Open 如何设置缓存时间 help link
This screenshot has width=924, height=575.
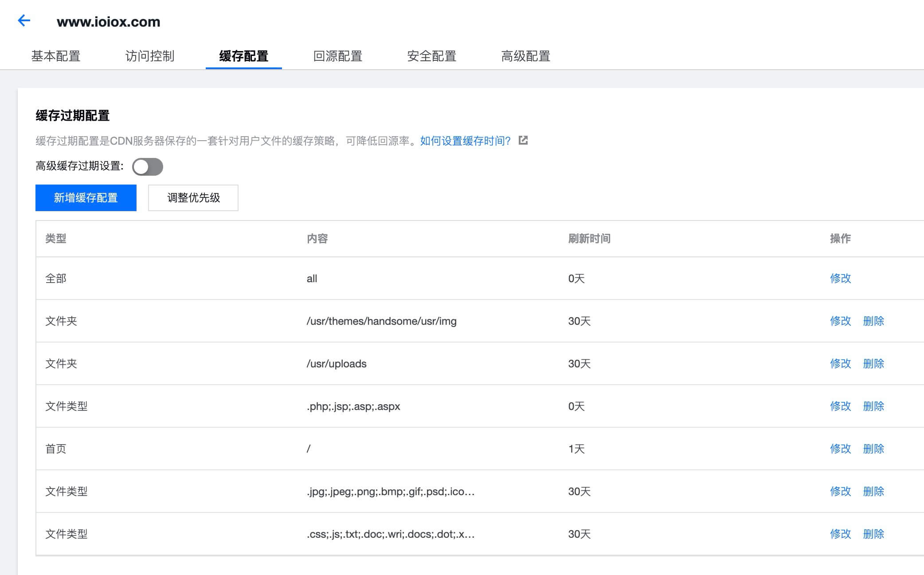(465, 141)
